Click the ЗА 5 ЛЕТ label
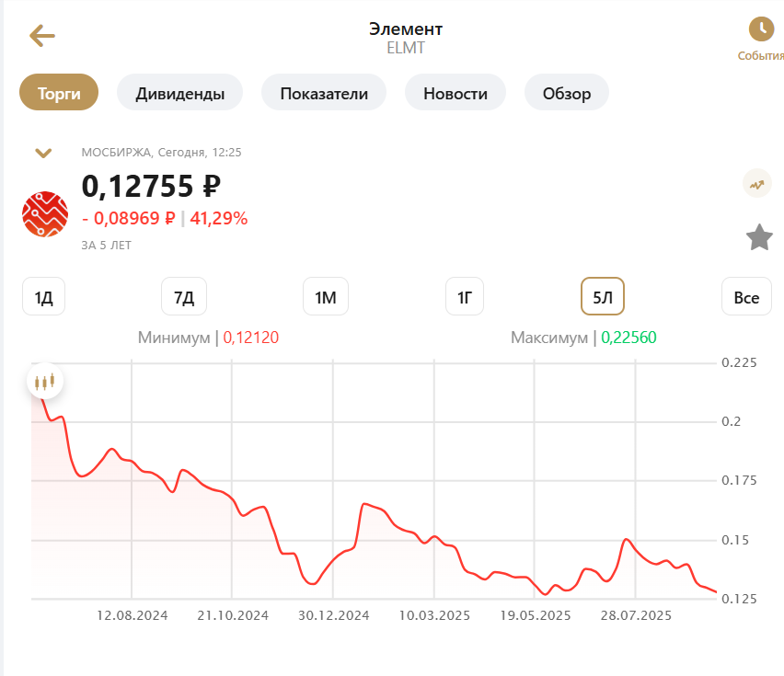The width and height of the screenshot is (784, 676). (107, 246)
